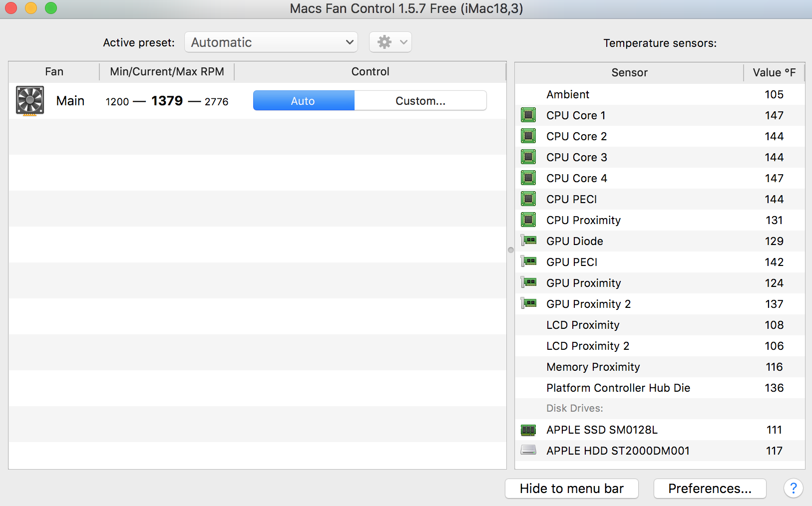Switch fan control to Custom...
The height and width of the screenshot is (506, 812).
coord(420,101)
